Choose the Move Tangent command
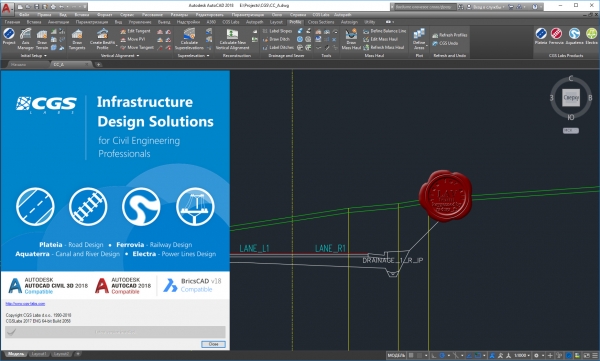 click(x=137, y=47)
